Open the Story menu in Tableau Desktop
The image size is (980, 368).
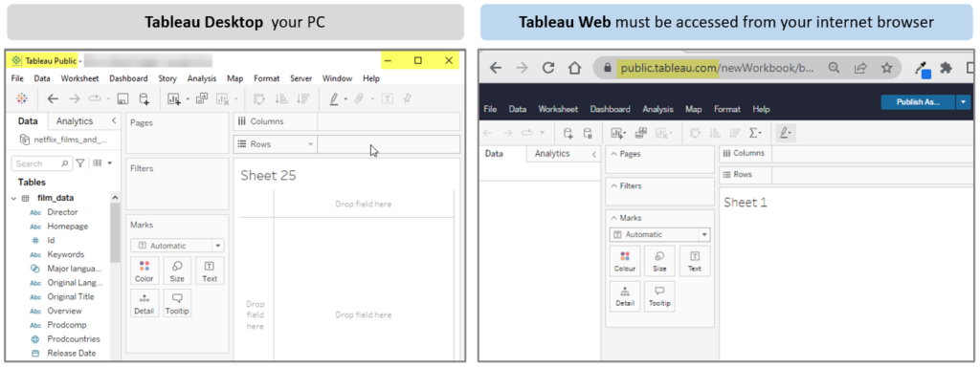(167, 78)
